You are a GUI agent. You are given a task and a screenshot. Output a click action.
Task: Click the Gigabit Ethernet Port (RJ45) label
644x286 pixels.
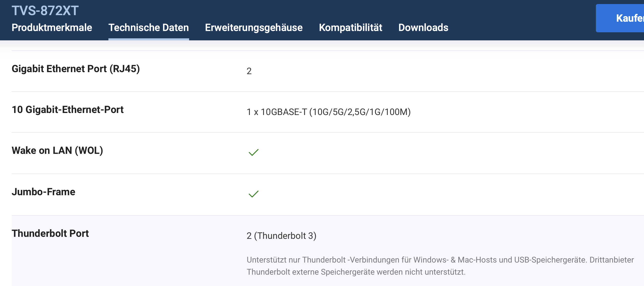(76, 69)
